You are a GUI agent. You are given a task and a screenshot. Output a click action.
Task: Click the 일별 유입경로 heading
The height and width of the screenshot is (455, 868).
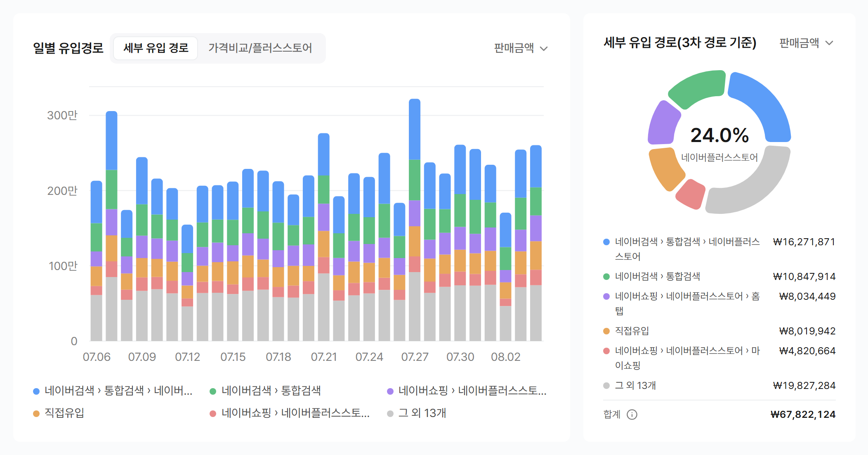68,48
